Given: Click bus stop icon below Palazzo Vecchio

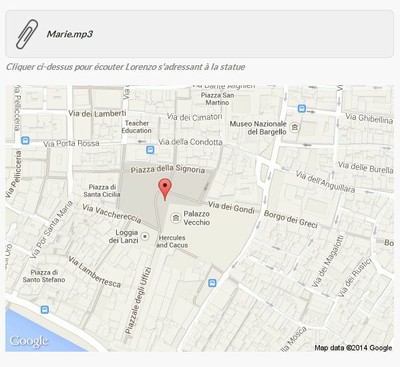Looking at the screenshot, I should coord(212,283).
